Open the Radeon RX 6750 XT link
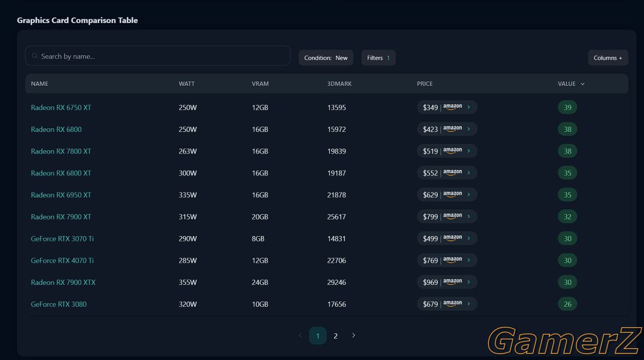644x360 pixels. (x=61, y=107)
